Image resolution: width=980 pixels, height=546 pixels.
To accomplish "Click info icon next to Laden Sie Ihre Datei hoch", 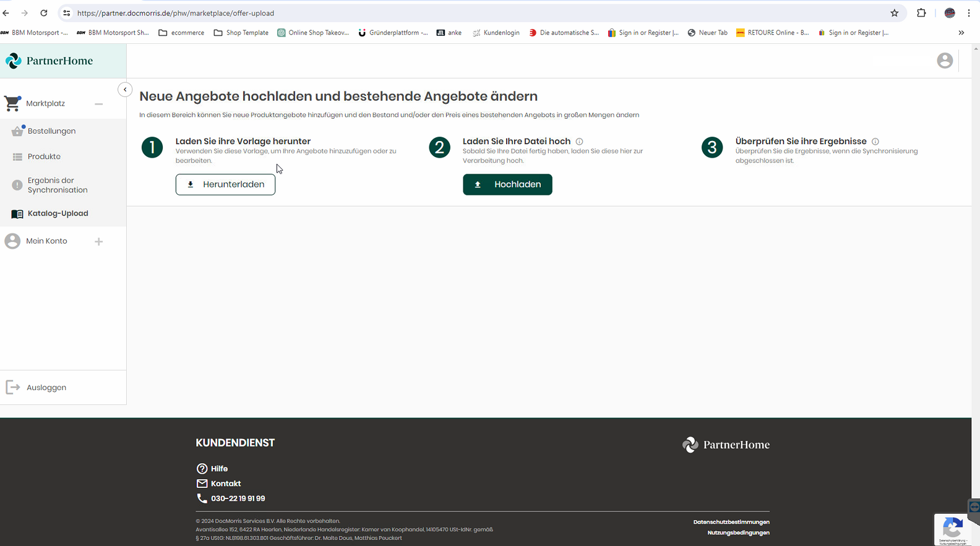I will coord(579,142).
